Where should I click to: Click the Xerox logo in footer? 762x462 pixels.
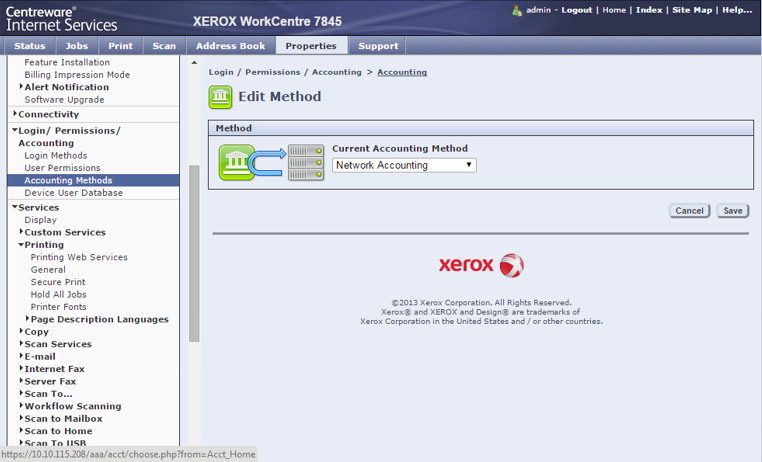[481, 265]
